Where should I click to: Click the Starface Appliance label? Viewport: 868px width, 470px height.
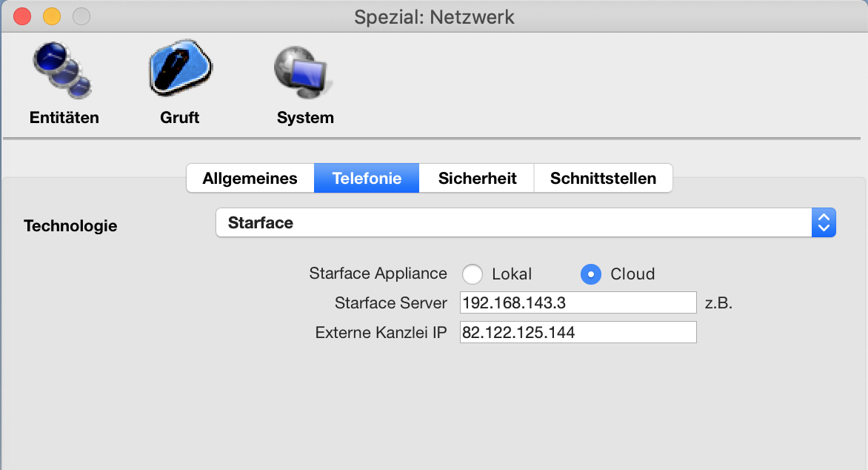click(378, 274)
